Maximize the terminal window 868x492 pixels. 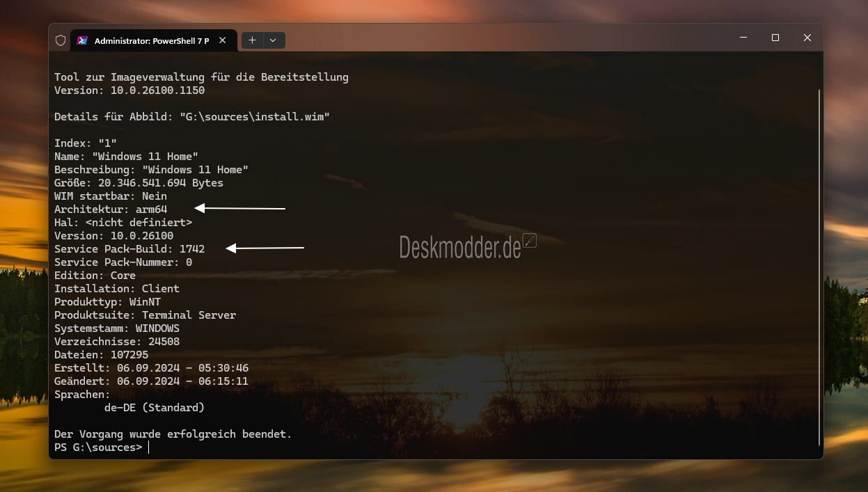point(775,38)
